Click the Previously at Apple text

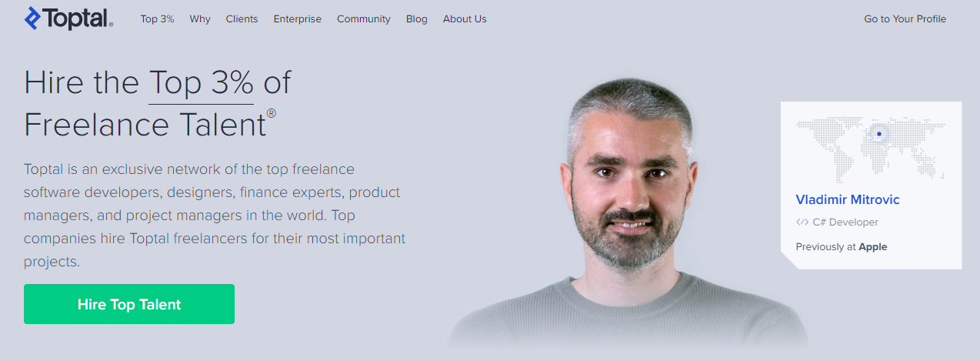(842, 247)
